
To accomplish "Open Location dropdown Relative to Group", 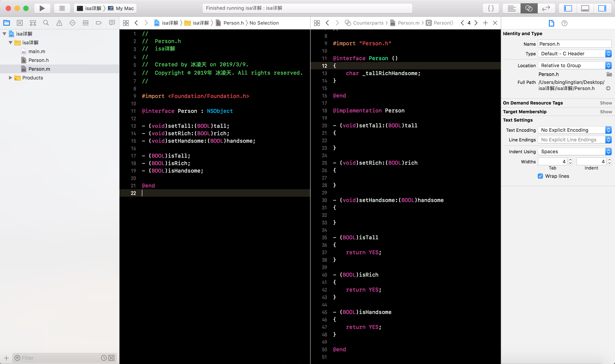I will coord(575,65).
